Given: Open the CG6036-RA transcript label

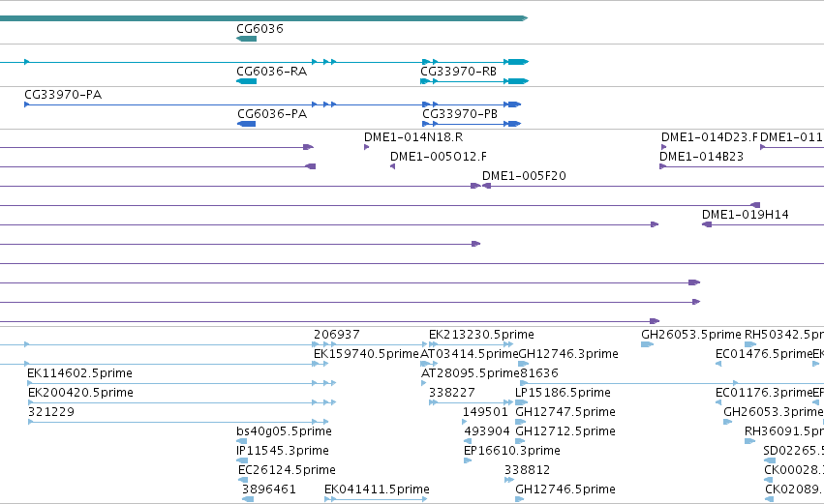Looking at the screenshot, I should [272, 72].
